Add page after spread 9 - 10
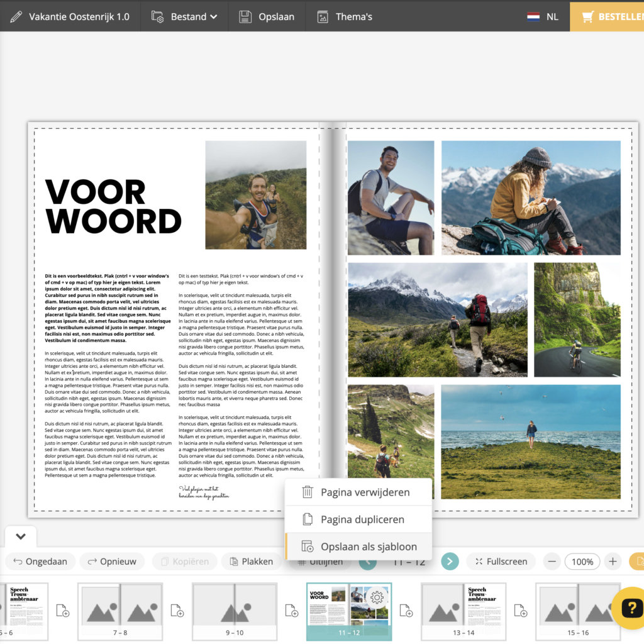 tap(292, 610)
